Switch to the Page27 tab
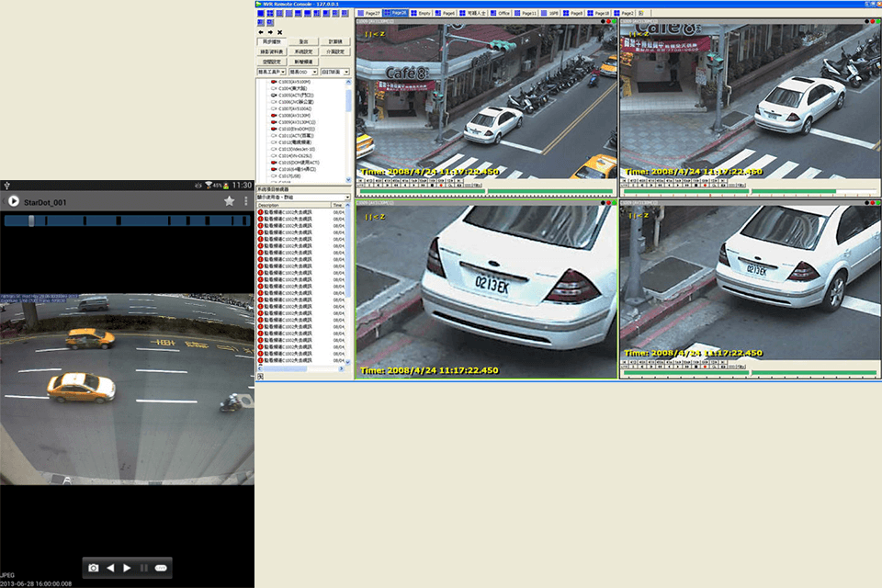 [x=369, y=13]
